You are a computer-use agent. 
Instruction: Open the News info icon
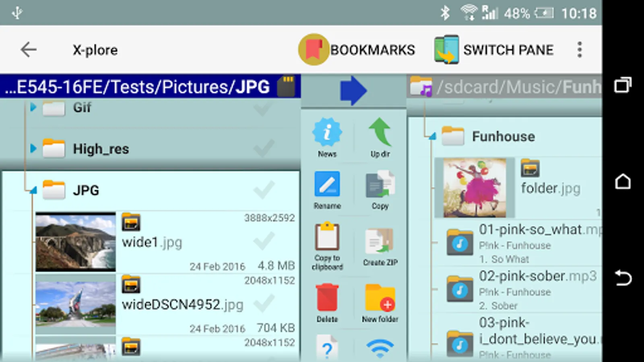[x=327, y=137]
